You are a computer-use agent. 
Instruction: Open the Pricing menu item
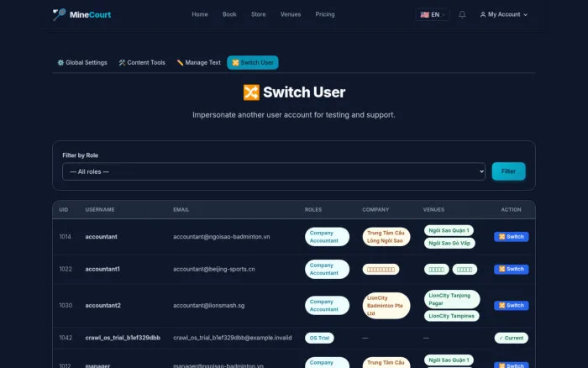point(325,14)
